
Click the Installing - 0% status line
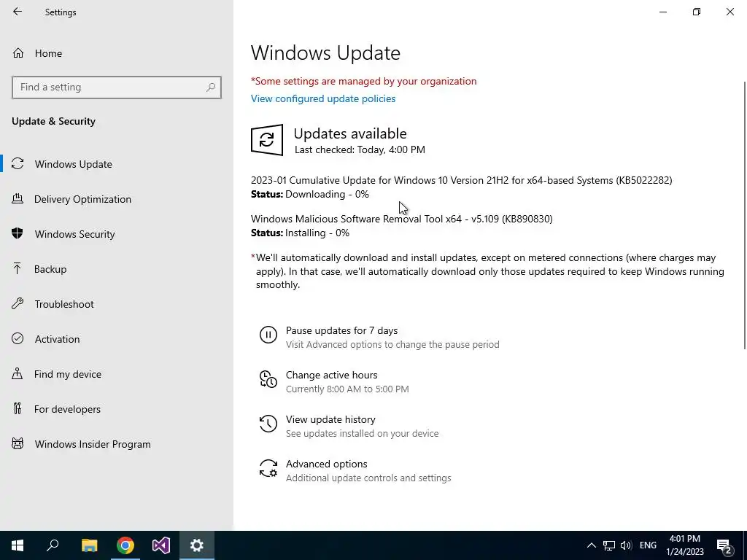click(300, 233)
